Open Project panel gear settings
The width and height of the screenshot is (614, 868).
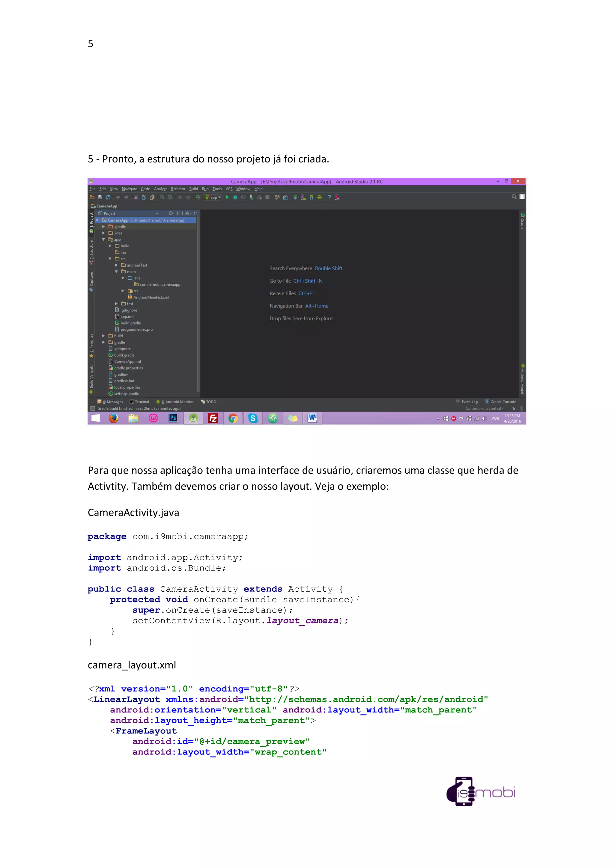tap(188, 213)
